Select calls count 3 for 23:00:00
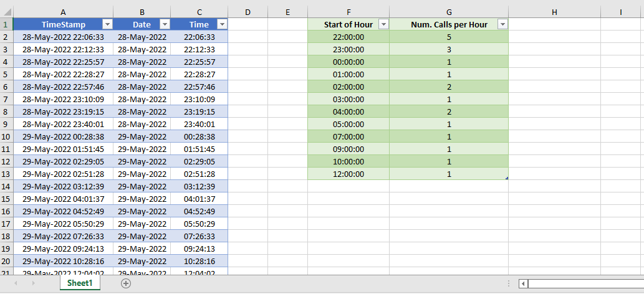This screenshot has height=294, width=644. tap(449, 50)
